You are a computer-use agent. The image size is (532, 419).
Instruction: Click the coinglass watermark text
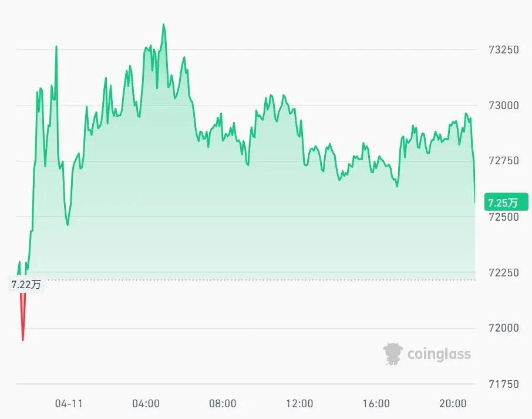click(439, 354)
